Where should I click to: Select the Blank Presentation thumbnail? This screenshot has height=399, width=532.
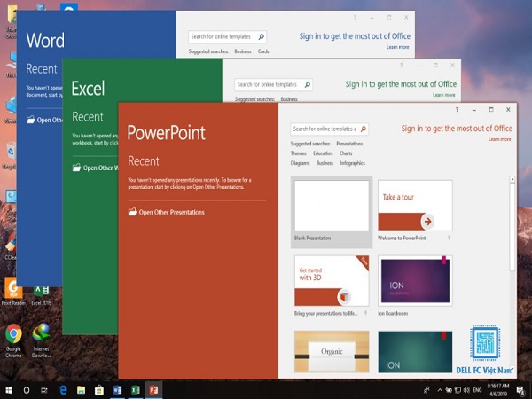(332, 206)
